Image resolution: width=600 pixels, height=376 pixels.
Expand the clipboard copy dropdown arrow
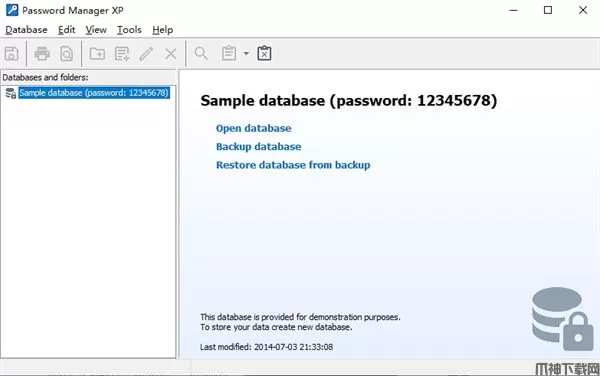246,53
